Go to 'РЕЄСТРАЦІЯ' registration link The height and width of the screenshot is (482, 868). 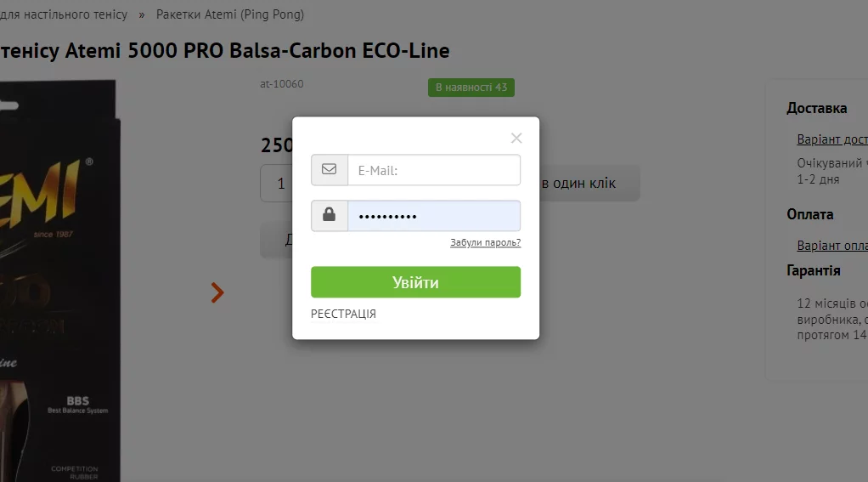343,314
